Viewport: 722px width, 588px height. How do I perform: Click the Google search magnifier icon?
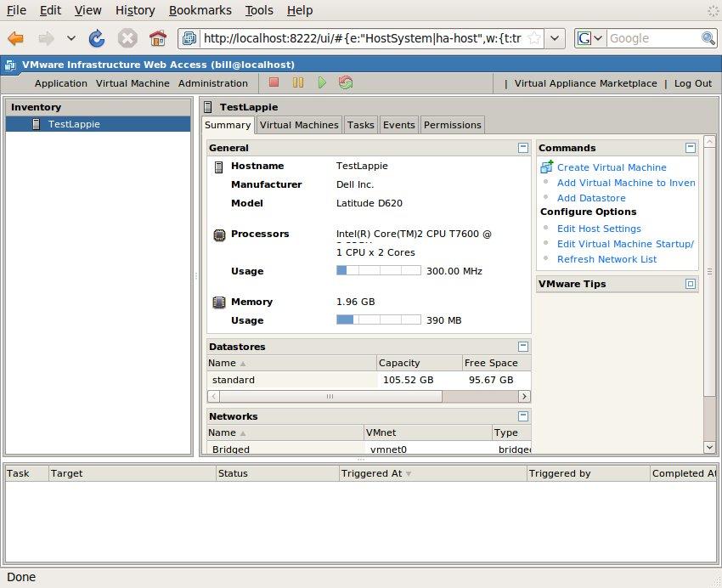[708, 38]
